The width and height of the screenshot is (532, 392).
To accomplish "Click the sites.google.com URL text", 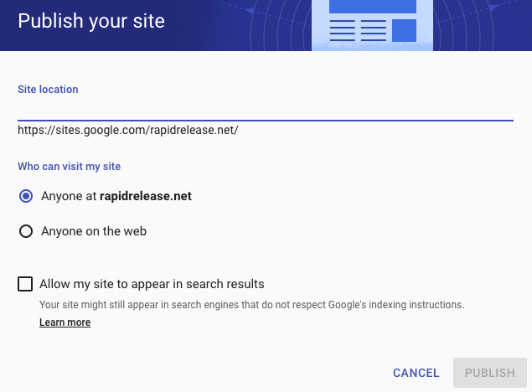I will [x=128, y=130].
